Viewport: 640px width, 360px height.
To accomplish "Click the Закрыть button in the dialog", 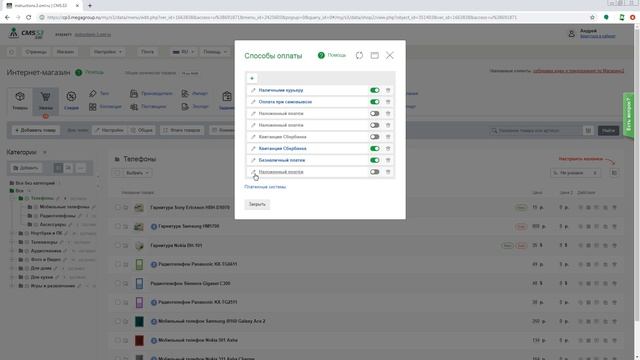I will (257, 204).
